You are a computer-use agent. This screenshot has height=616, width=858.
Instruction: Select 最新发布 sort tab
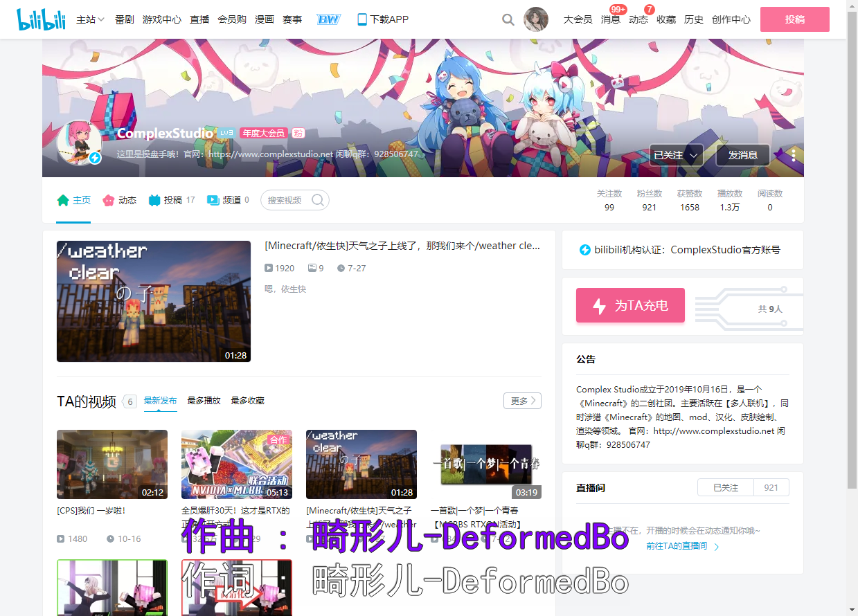(x=161, y=401)
